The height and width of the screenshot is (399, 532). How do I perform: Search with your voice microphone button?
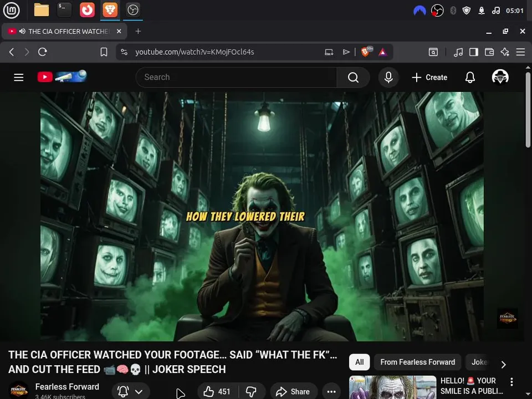click(x=388, y=78)
